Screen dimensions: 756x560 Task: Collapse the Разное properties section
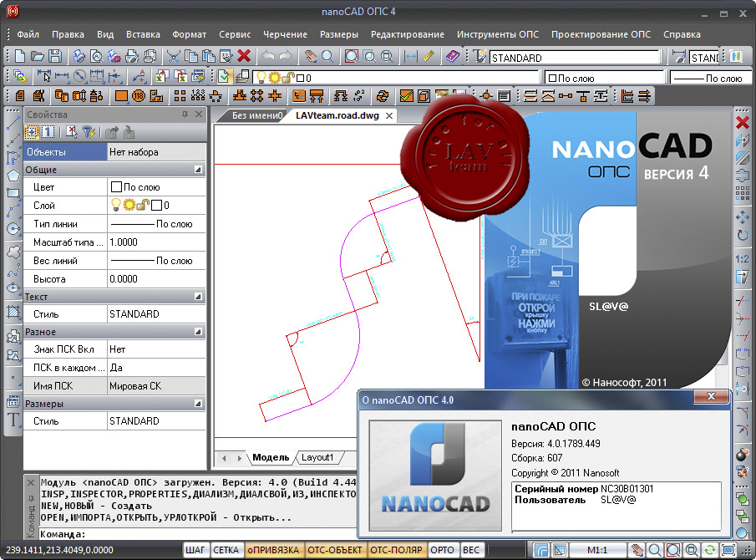click(198, 332)
